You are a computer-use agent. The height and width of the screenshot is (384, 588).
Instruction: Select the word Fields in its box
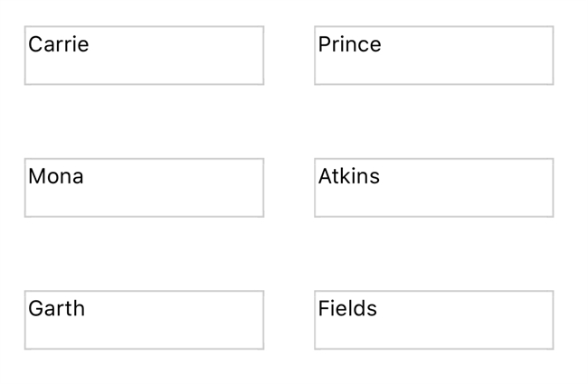(346, 308)
